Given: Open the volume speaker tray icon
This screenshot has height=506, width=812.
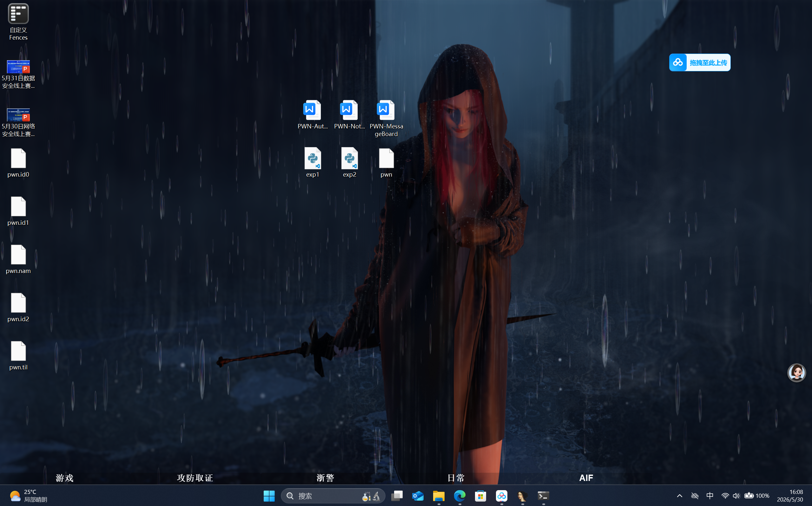Looking at the screenshot, I should coord(736,496).
